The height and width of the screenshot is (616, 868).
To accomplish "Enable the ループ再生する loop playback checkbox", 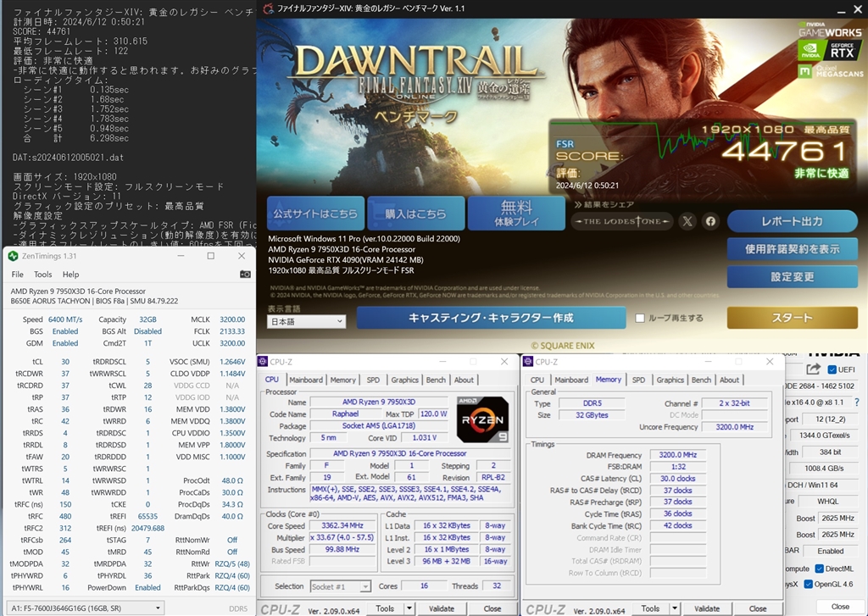I will coord(641,319).
